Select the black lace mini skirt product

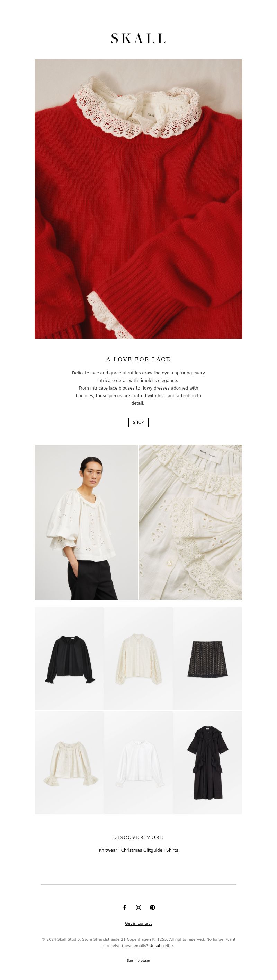(208, 658)
